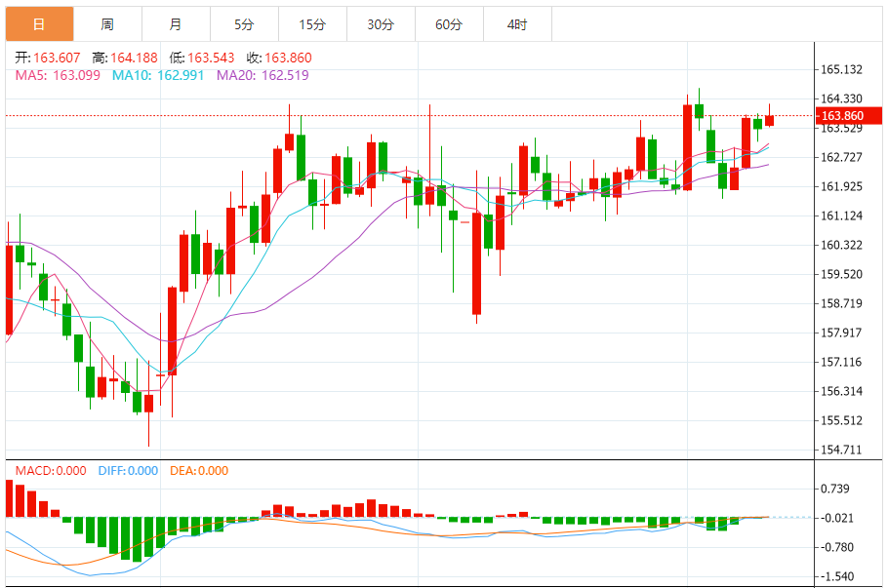Image resolution: width=888 pixels, height=588 pixels.
Task: Click the MA20: 162.519 indicator label
Action: tap(262, 75)
